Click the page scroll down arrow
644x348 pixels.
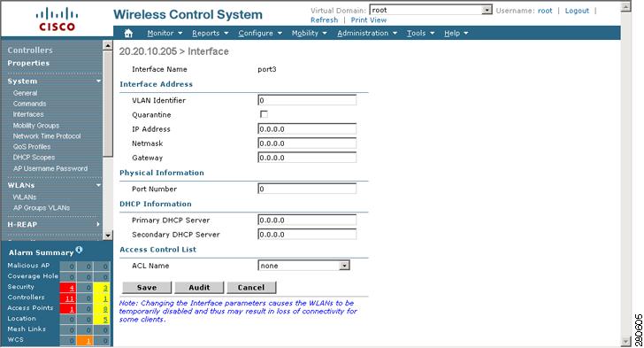pos(625,341)
